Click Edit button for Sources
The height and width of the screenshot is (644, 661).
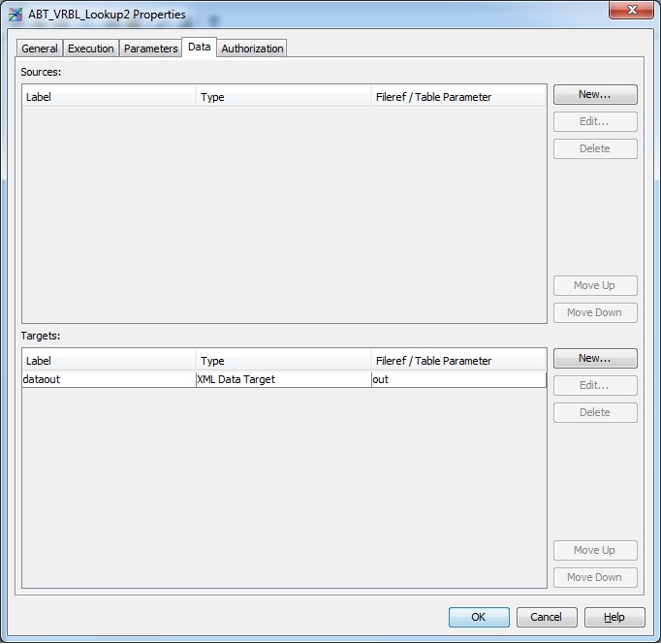595,121
